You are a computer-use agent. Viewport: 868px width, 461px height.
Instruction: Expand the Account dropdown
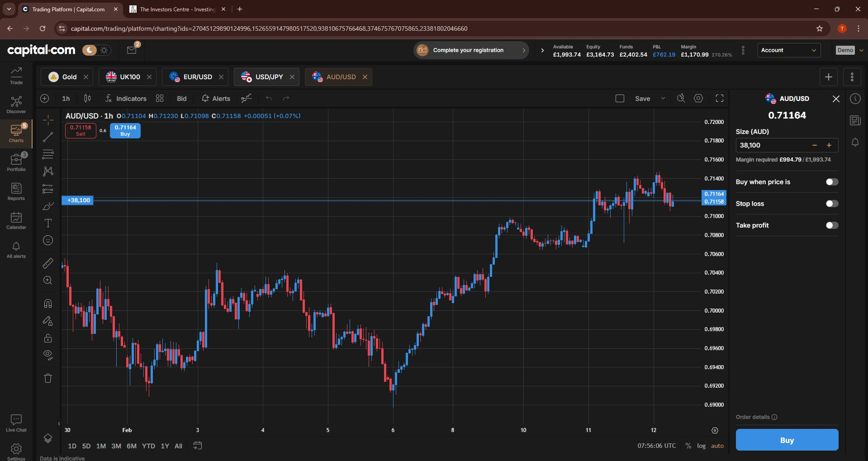click(x=789, y=50)
